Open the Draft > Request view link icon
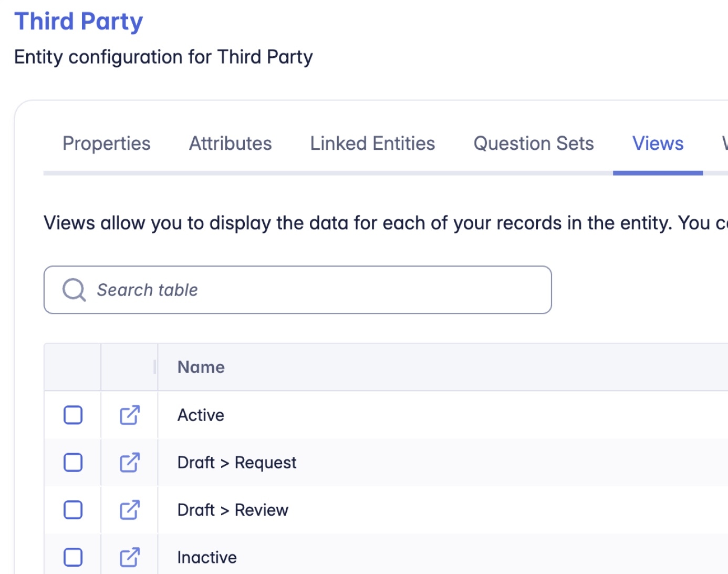728x574 pixels. (x=129, y=463)
